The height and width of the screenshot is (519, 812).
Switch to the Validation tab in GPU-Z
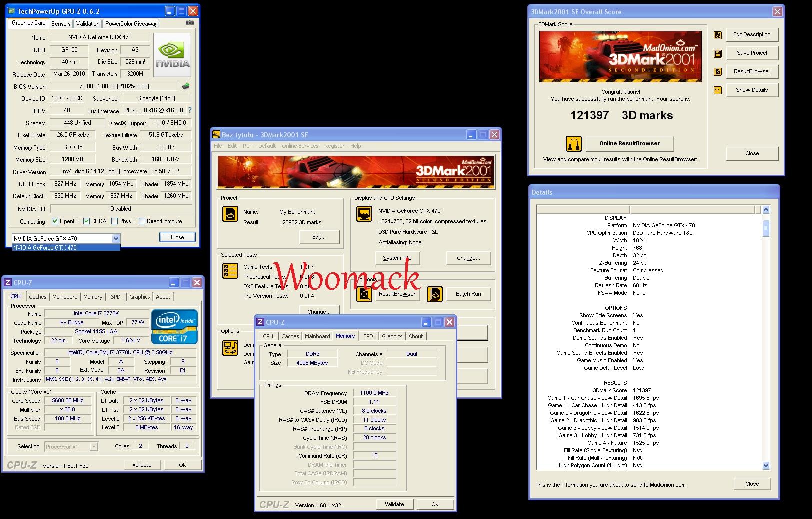pos(88,23)
